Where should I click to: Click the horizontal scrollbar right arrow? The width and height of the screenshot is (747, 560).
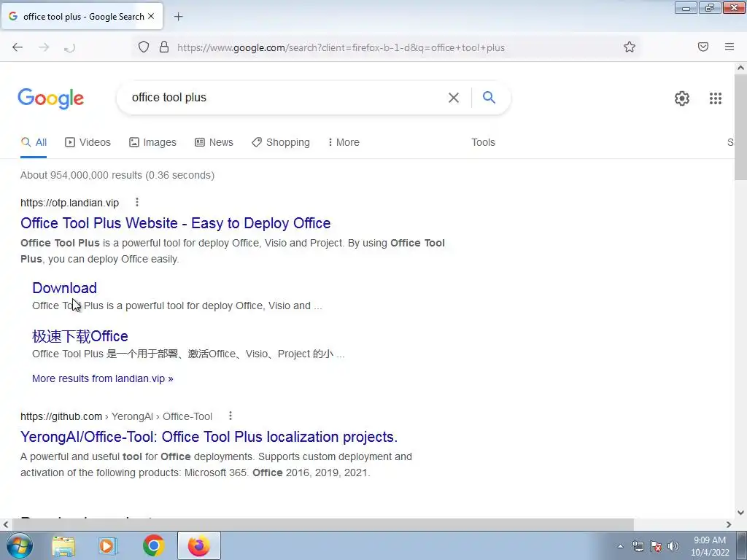(x=729, y=524)
